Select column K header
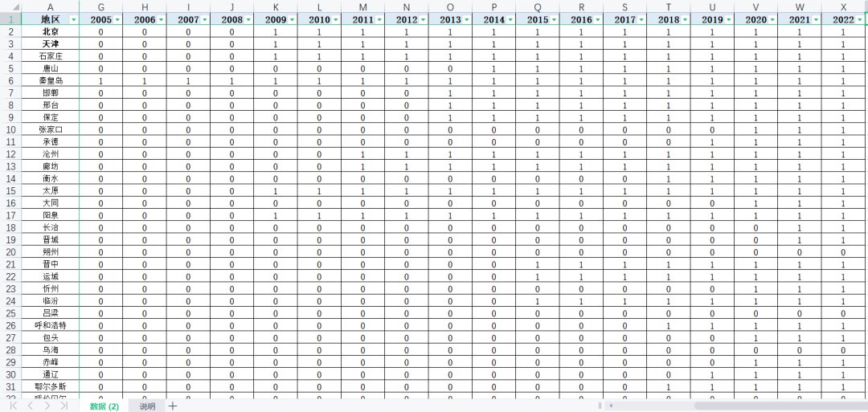The image size is (868, 412). pos(276,6)
